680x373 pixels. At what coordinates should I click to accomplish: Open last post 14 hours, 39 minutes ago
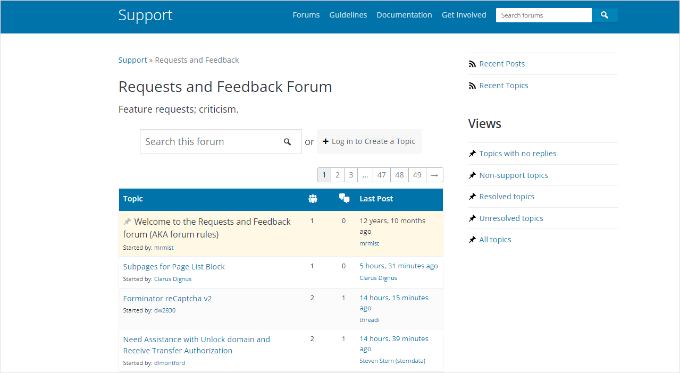[394, 344]
